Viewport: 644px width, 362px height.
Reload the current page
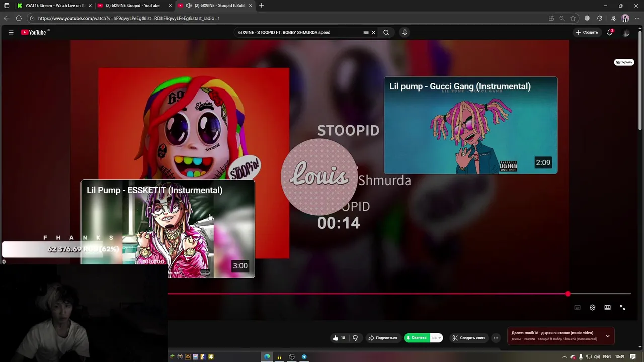pos(19,18)
